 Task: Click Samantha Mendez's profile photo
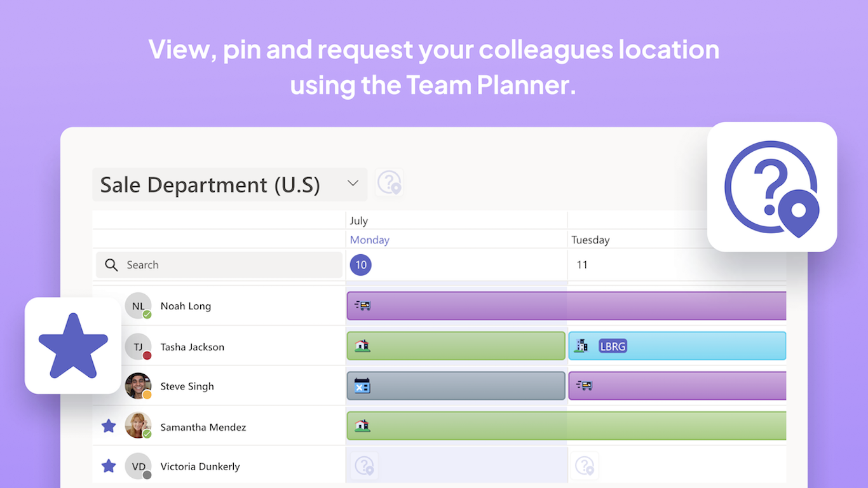click(138, 426)
